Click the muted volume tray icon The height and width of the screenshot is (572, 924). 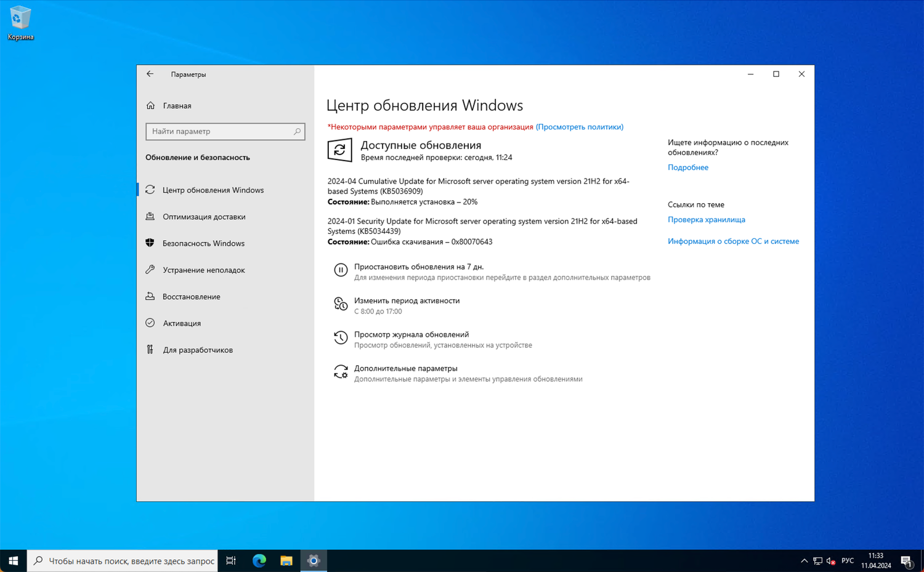pyautogui.click(x=831, y=561)
